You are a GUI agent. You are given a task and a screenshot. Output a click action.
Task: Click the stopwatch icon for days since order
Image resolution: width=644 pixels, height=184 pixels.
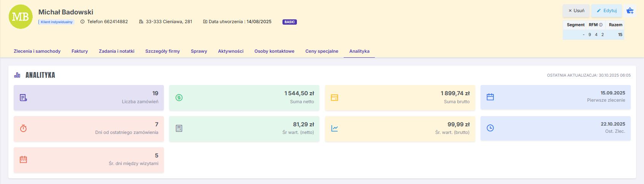coord(23,129)
